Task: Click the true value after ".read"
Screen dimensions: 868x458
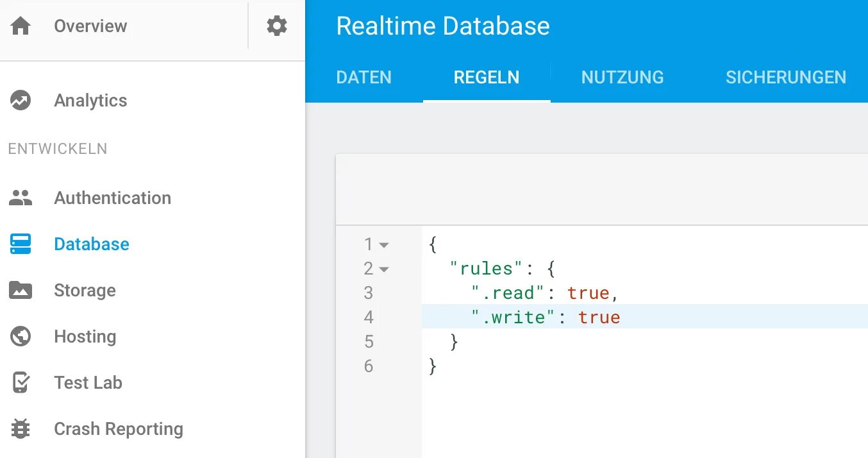Action: [588, 293]
